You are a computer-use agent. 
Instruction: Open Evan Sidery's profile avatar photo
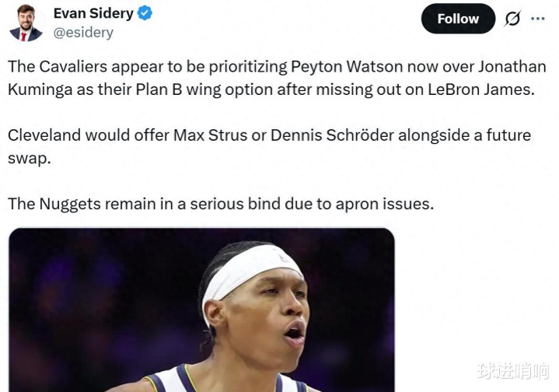[26, 23]
